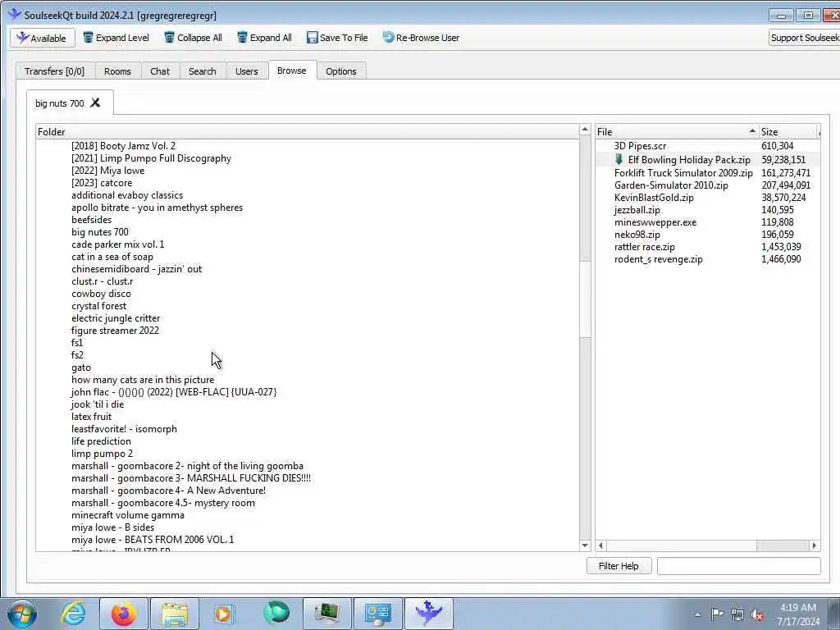
Task: Select folder marshall - goombacore 4.5- mystery room
Action: (163, 503)
